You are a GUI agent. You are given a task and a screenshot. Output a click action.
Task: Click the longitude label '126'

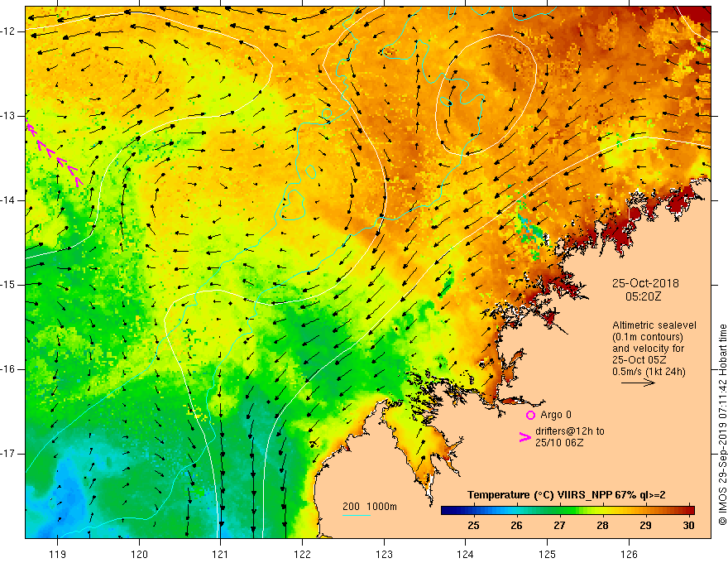tap(629, 554)
